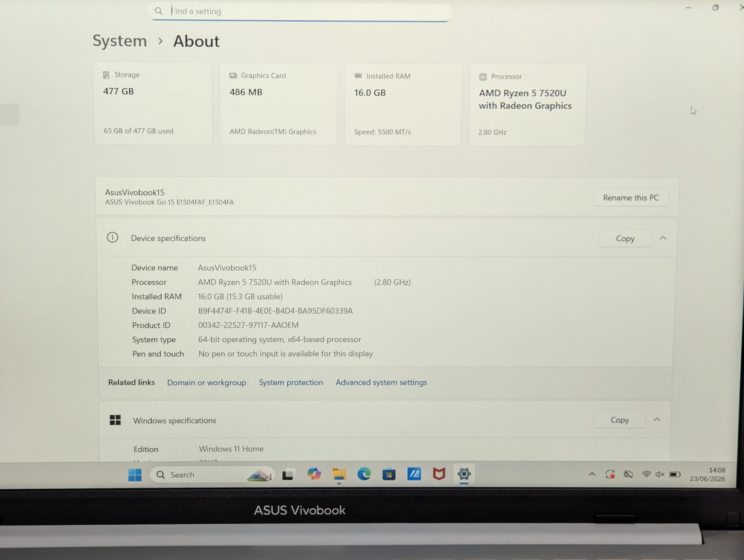Open the clock and date 14:08

pos(708,474)
